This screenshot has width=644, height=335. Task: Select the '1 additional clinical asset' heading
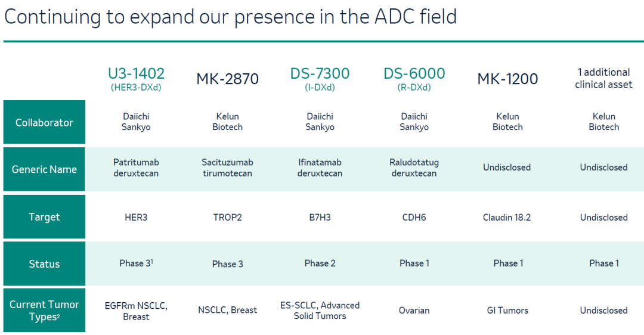(x=603, y=78)
